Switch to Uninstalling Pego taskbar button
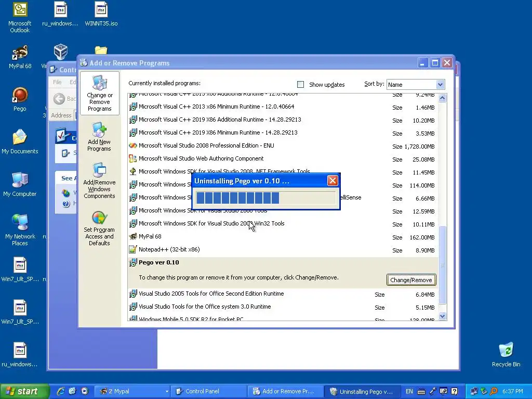This screenshot has width=532, height=399. tap(362, 391)
